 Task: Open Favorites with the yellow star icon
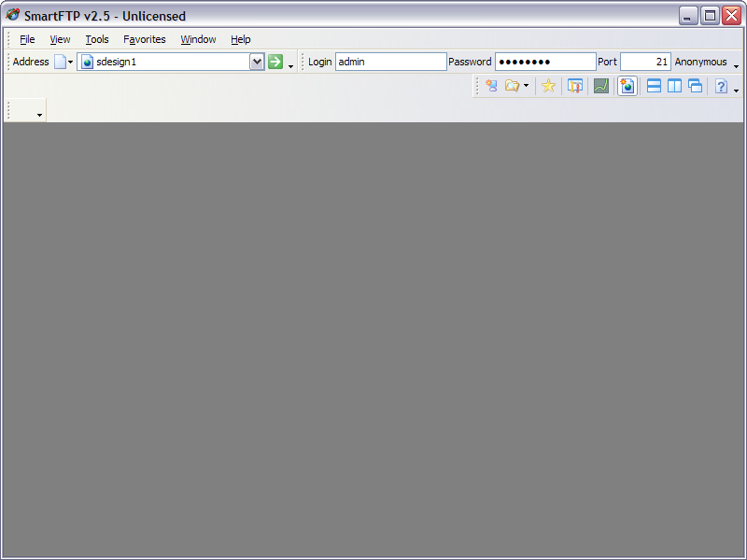point(548,86)
